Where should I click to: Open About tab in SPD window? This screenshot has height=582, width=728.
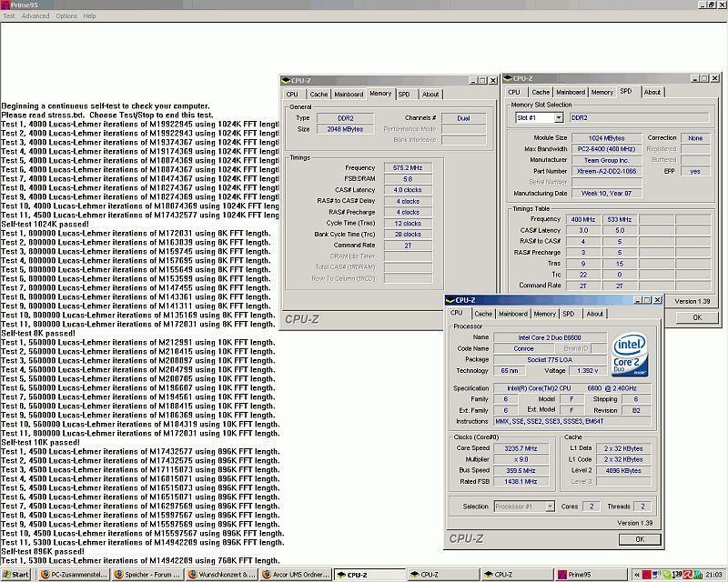tap(652, 93)
